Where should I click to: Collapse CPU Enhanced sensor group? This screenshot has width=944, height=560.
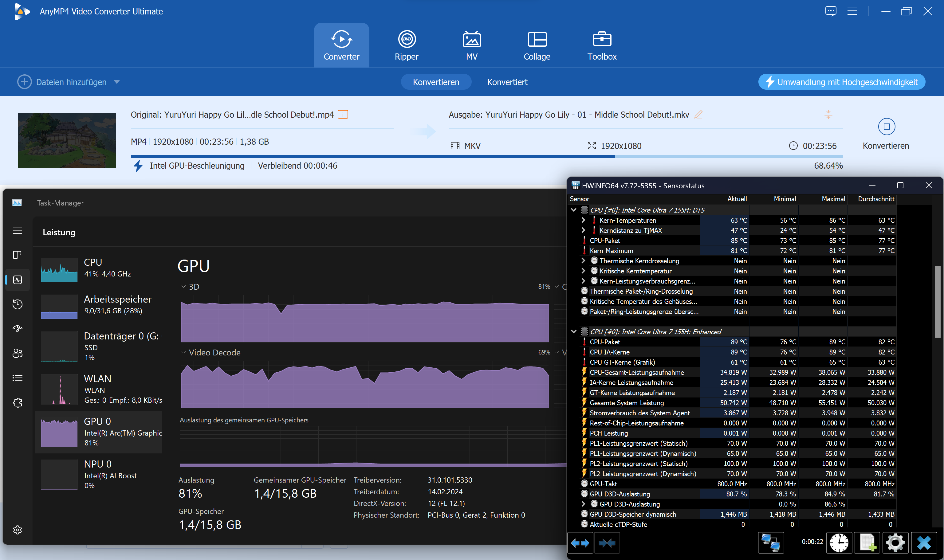[574, 331]
